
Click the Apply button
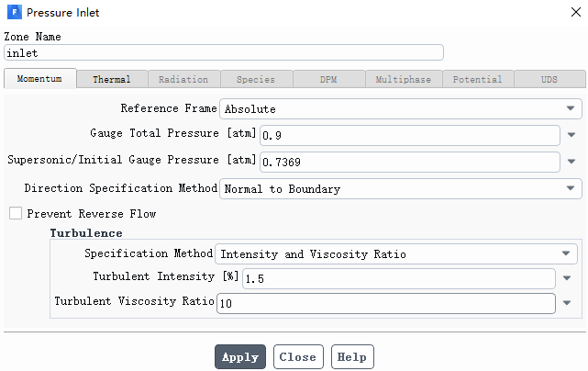240,356
